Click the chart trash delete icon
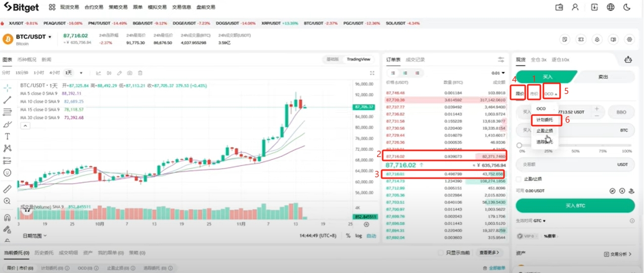644x273 pixels. (140, 73)
